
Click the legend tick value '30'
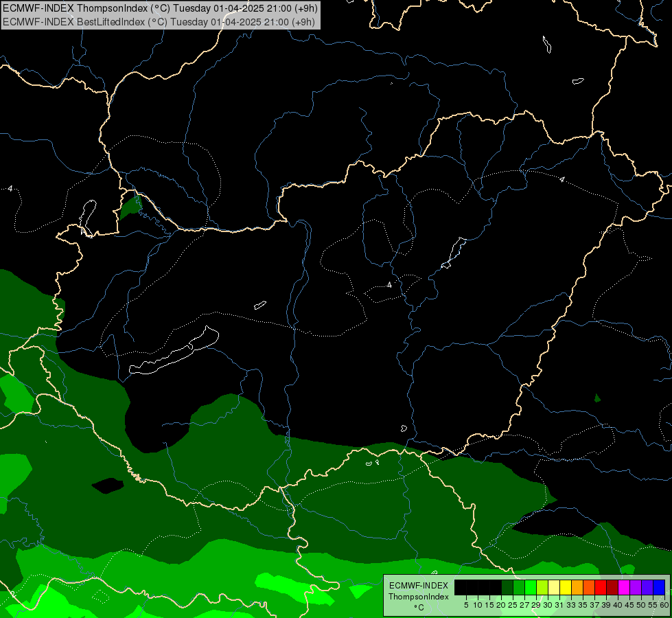coord(548,605)
